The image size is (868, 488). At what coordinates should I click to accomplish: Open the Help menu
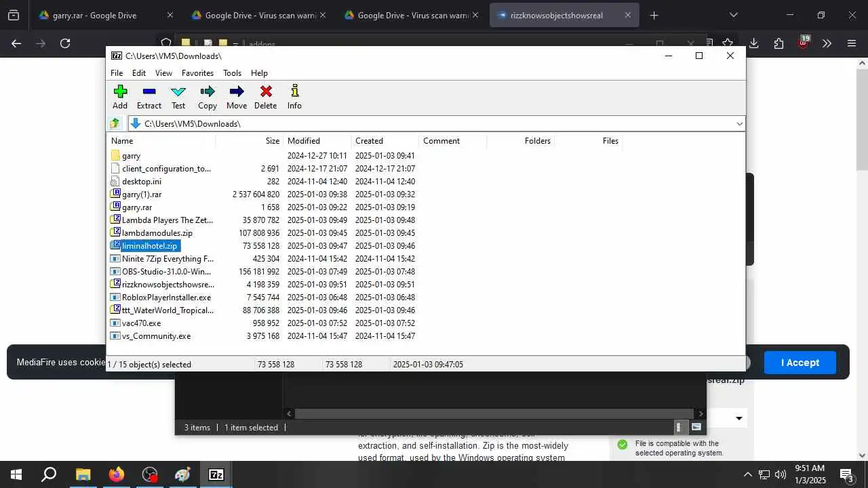point(259,73)
